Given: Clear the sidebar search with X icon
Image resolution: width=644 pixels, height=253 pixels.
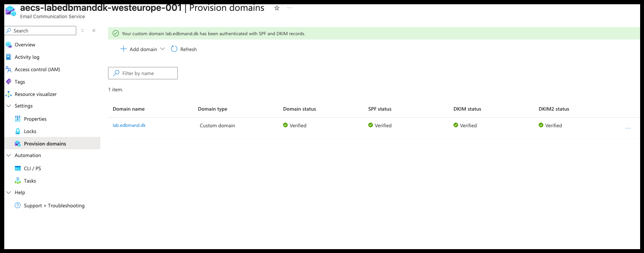Looking at the screenshot, I should point(82,31).
